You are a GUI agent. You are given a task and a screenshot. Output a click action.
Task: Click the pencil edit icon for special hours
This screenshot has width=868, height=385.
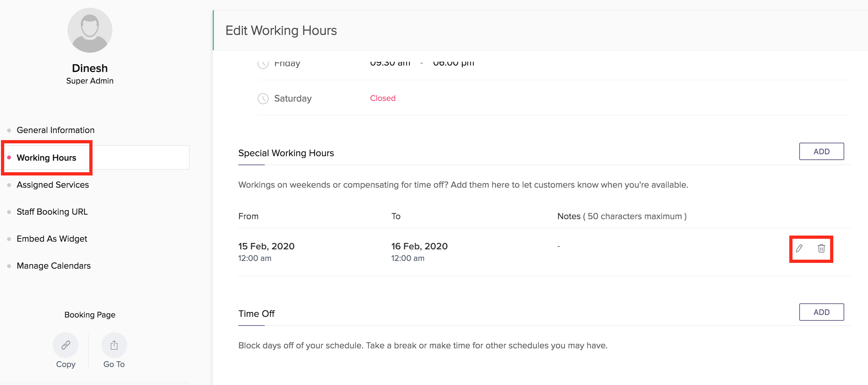click(x=799, y=248)
